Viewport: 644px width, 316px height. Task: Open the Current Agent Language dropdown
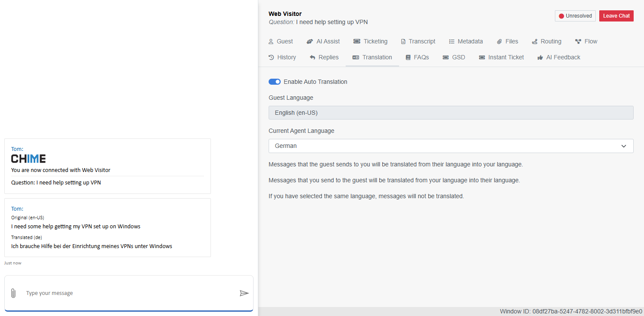point(451,146)
